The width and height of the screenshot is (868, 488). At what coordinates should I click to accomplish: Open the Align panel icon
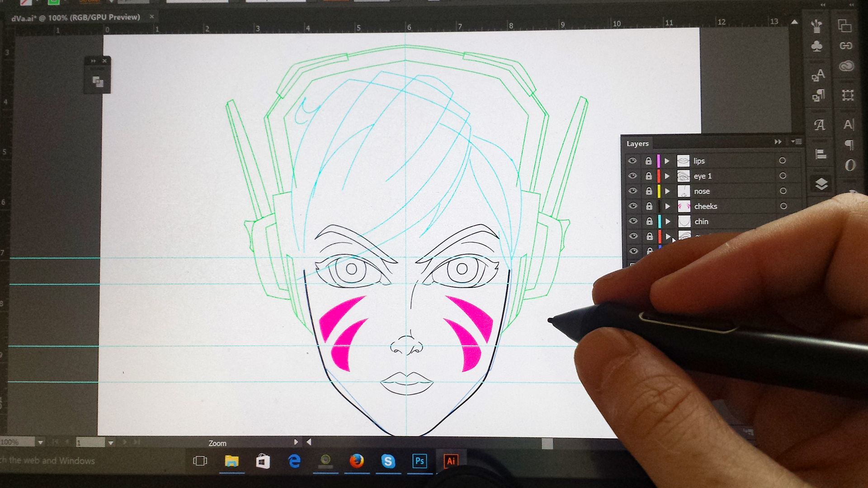[821, 154]
